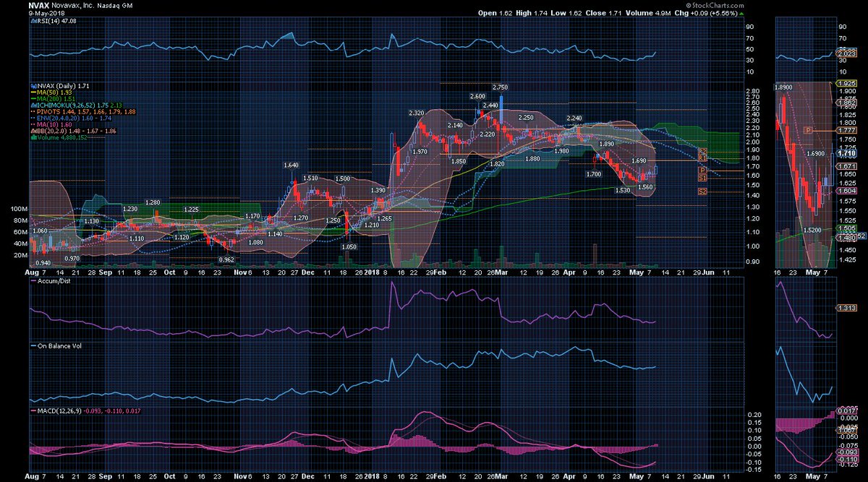This screenshot has height=482, width=868.
Task: Click the 1.8900 label in zoom panel
Action: 783,87
